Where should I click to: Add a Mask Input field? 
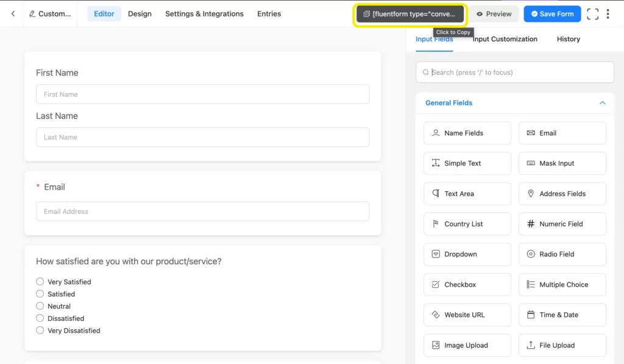(562, 163)
